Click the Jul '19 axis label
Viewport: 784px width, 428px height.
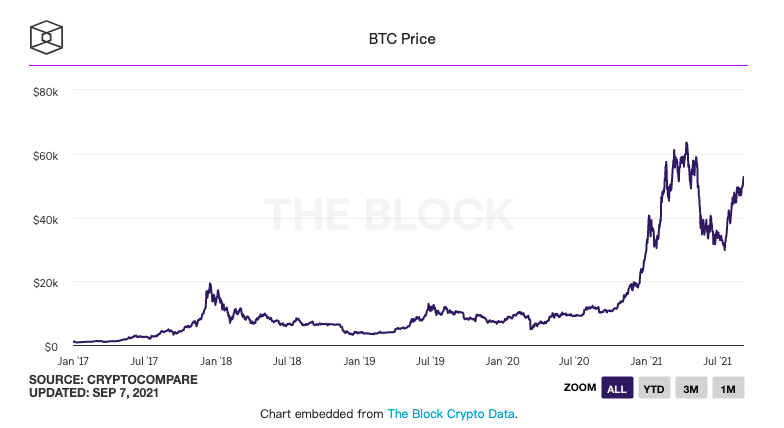pyautogui.click(x=431, y=360)
